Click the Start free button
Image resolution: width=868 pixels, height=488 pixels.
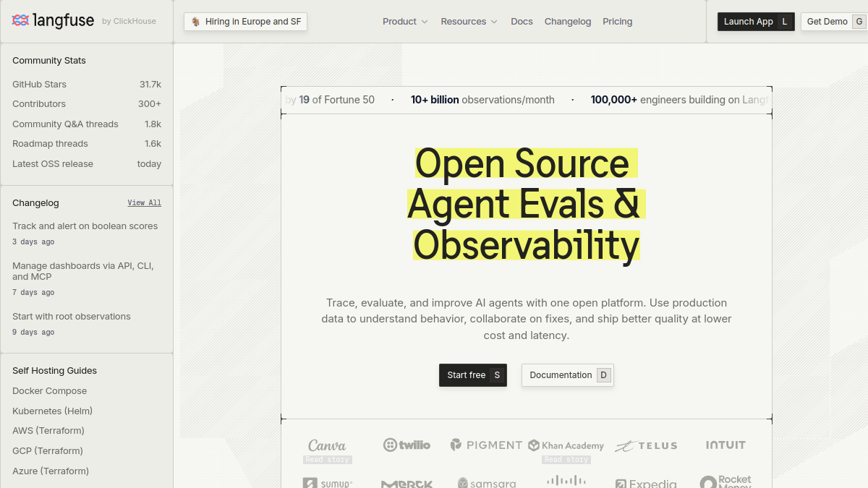click(x=473, y=375)
